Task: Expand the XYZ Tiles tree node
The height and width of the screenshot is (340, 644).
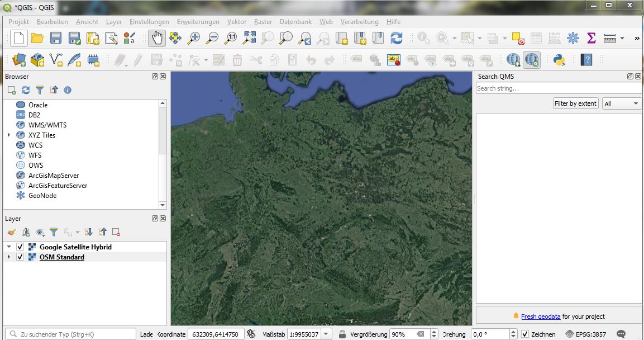Action: click(9, 135)
